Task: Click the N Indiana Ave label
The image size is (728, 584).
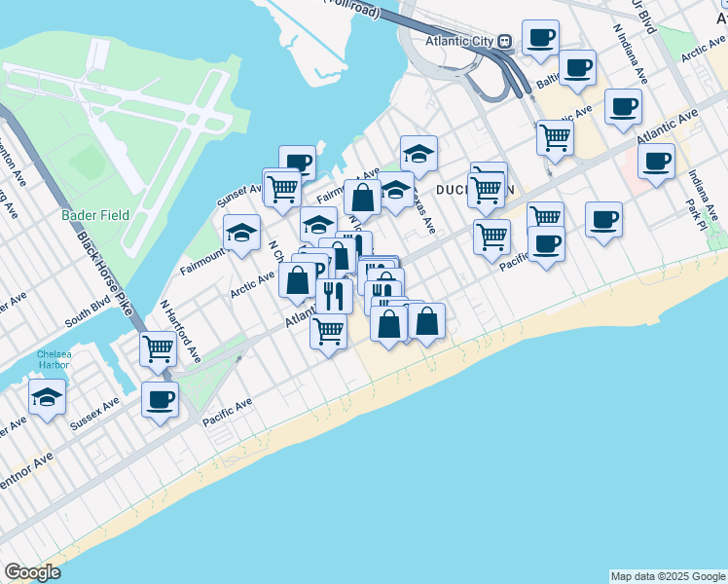Action: pos(630,54)
